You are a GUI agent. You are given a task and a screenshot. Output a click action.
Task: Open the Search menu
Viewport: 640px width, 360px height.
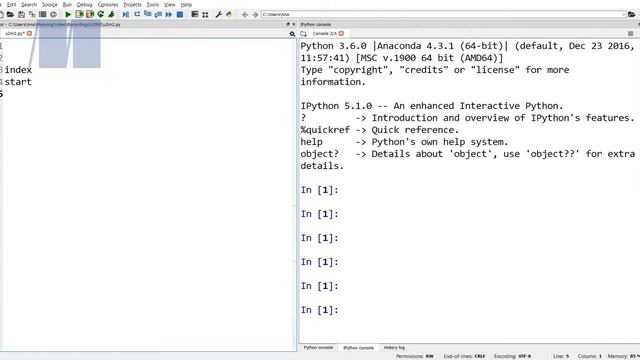pos(29,4)
